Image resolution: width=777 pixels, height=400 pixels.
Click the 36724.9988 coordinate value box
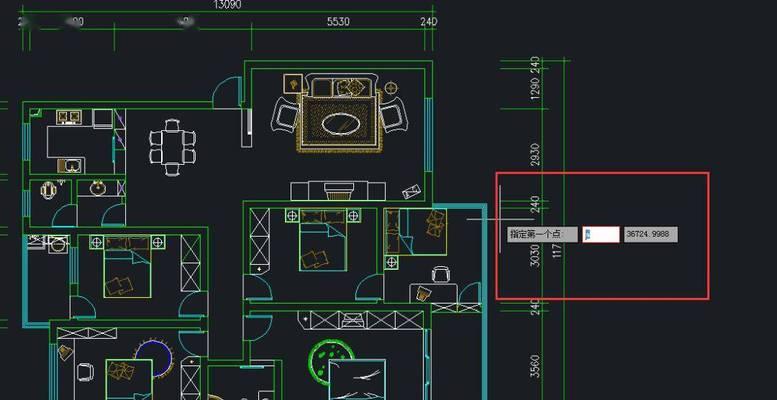click(x=650, y=234)
